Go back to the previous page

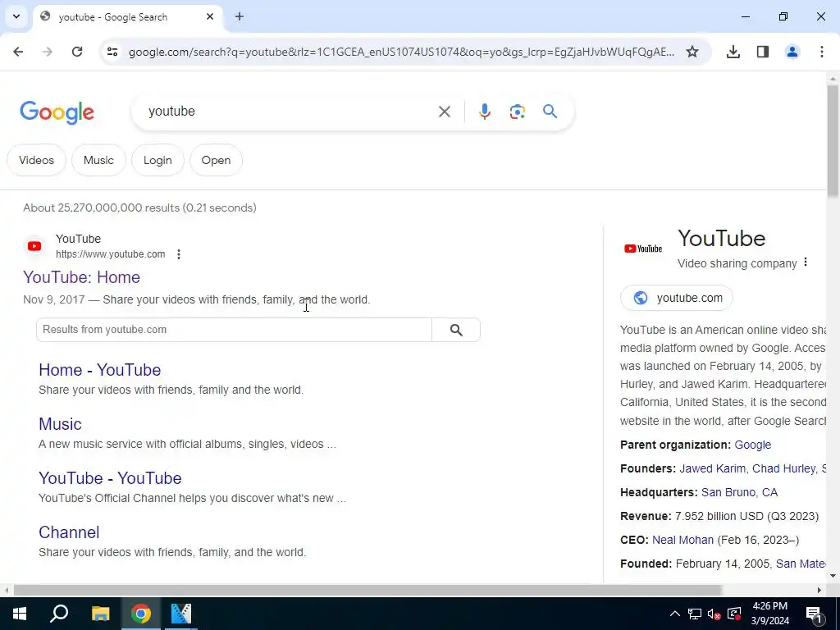click(x=18, y=52)
